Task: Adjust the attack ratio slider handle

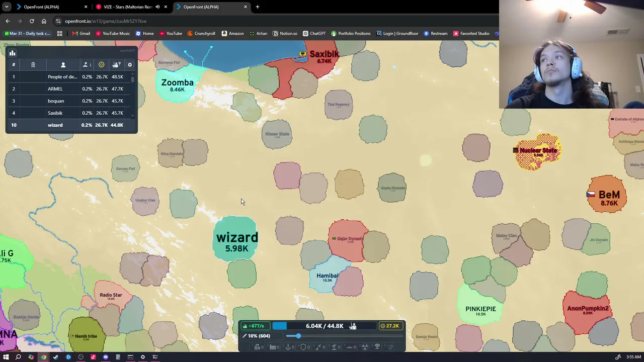Action: (298, 336)
